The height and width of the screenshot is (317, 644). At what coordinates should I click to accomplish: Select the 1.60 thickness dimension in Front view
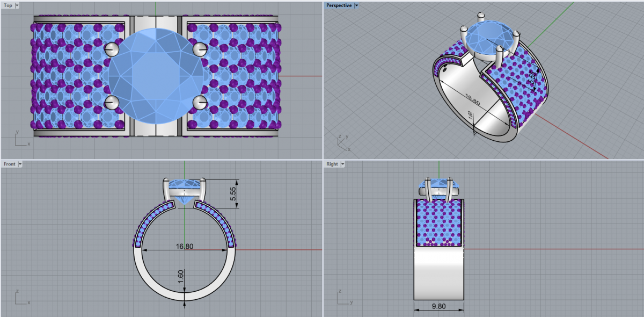pyautogui.click(x=181, y=277)
